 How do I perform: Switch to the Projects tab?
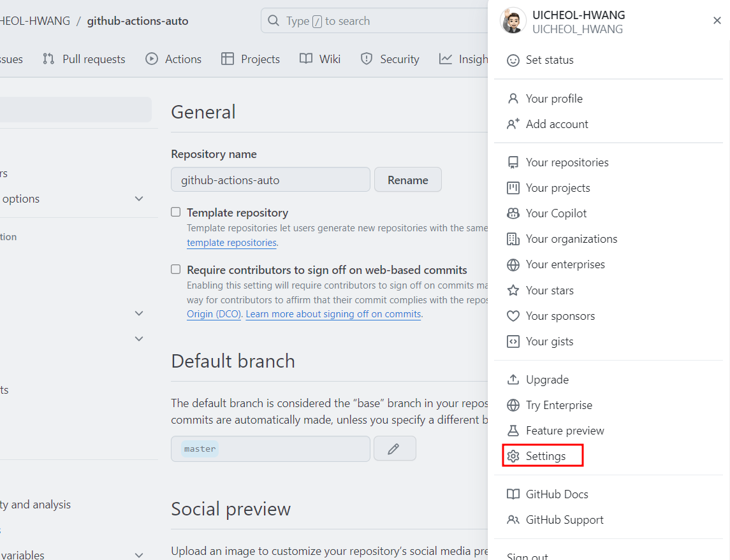[x=251, y=59]
